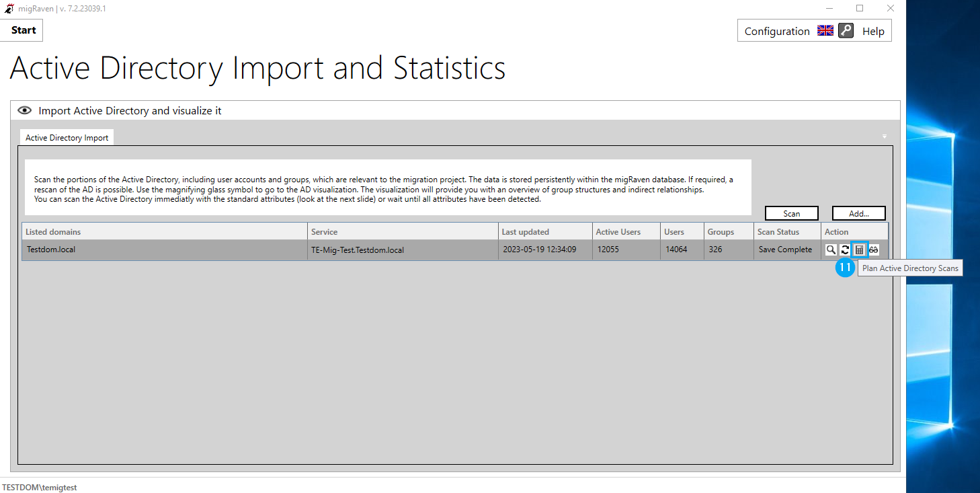Minimize the migRaven window
This screenshot has width=980, height=493.
click(829, 9)
